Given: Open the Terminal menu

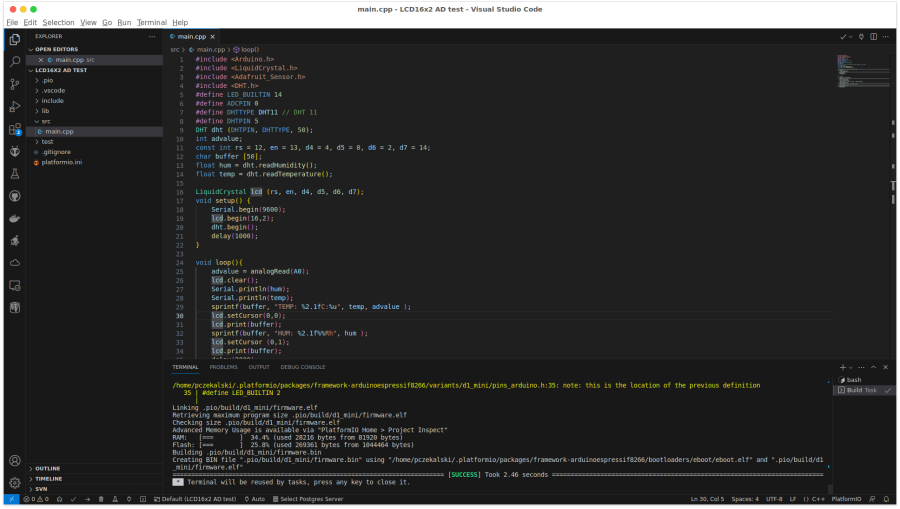Looking at the screenshot, I should tap(152, 22).
